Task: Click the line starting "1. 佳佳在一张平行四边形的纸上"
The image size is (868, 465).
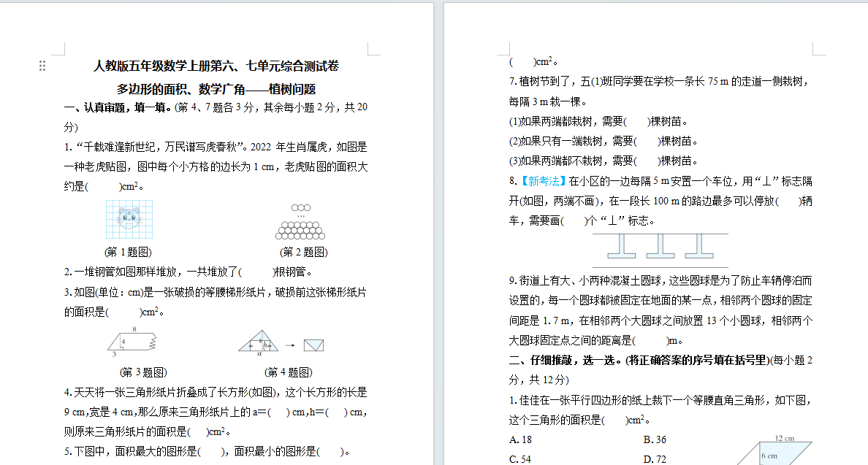Action: pos(660,400)
